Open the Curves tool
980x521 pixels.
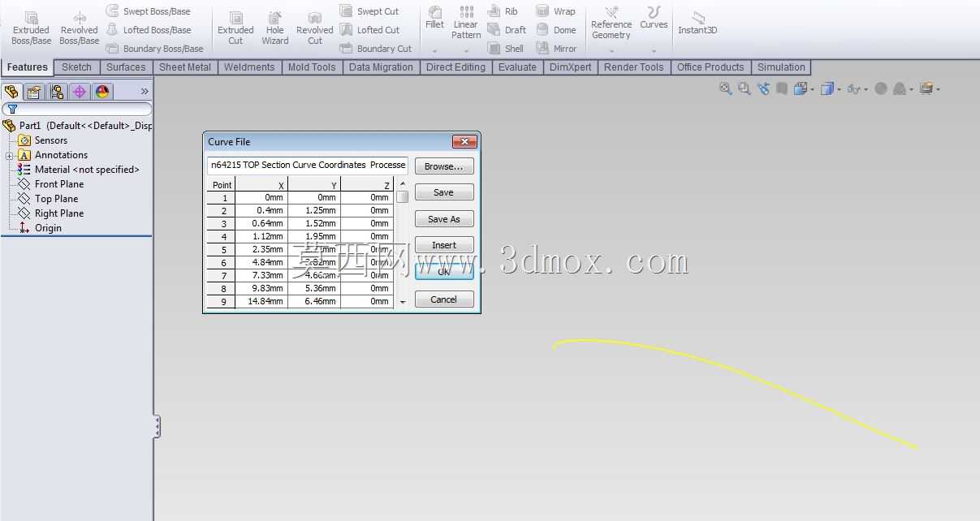pyautogui.click(x=654, y=18)
